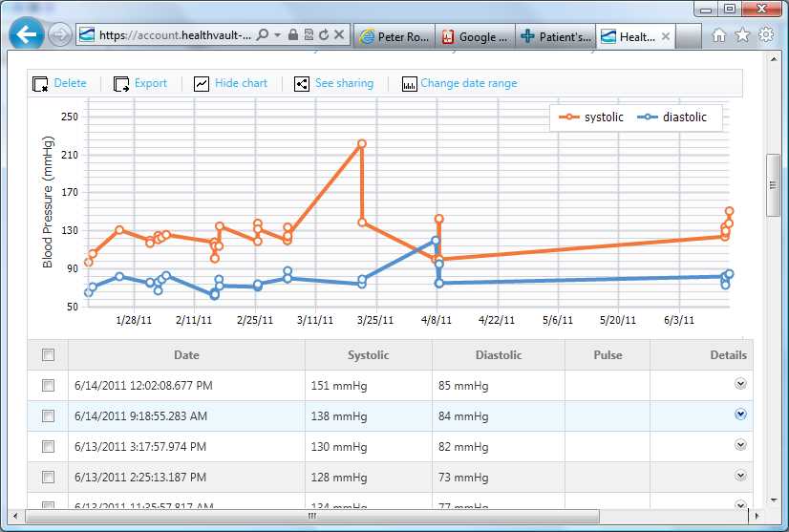The height and width of the screenshot is (532, 789).
Task: Open the blank new tab button
Action: coord(689,36)
